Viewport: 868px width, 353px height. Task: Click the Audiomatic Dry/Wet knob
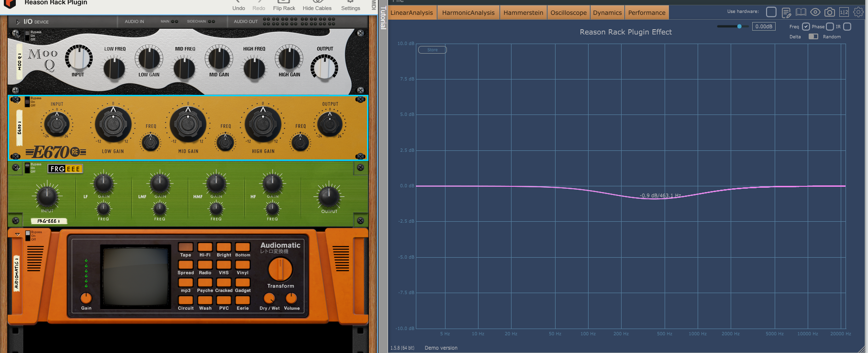[269, 298]
